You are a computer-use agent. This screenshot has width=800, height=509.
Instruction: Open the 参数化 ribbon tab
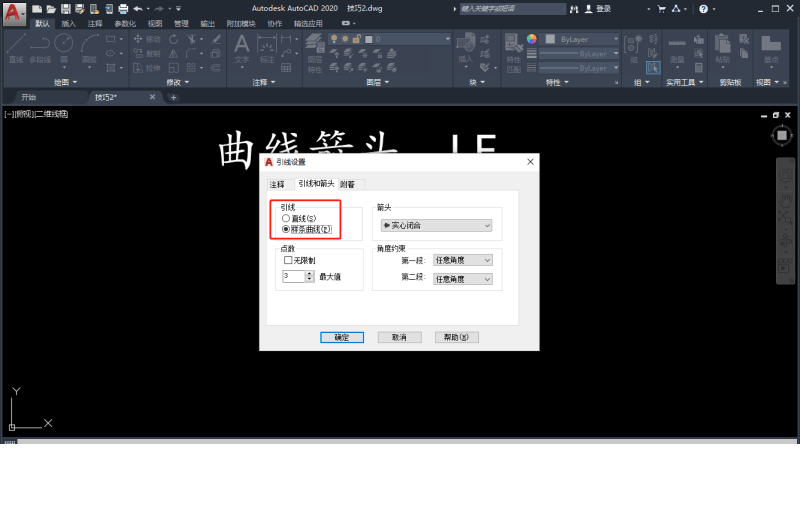pyautogui.click(x=125, y=23)
